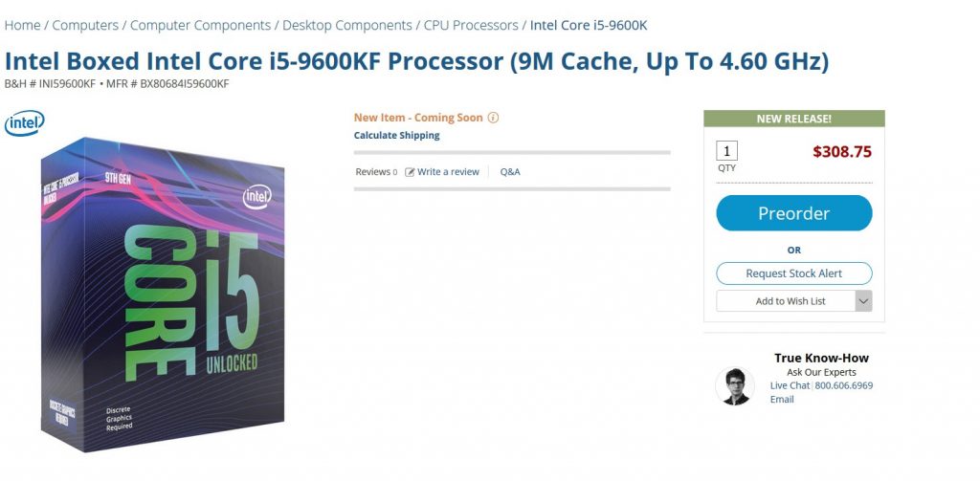The image size is (980, 481).
Task: Open the Q&A link
Action: point(510,172)
